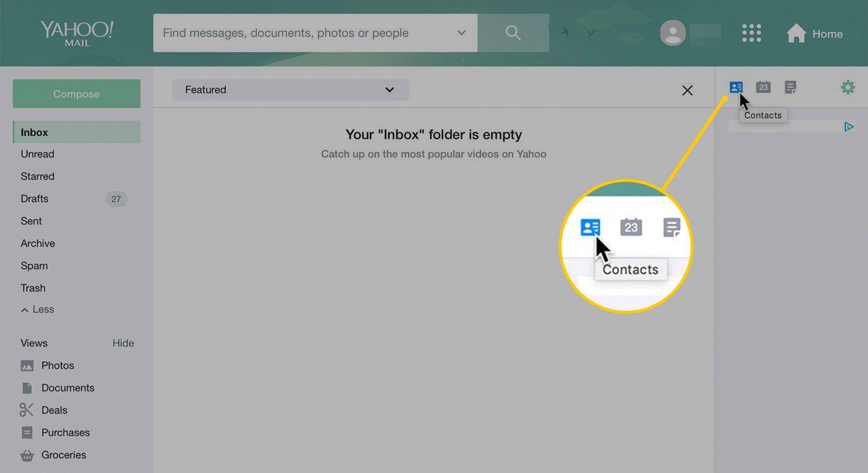Open the Trash folder

click(33, 288)
